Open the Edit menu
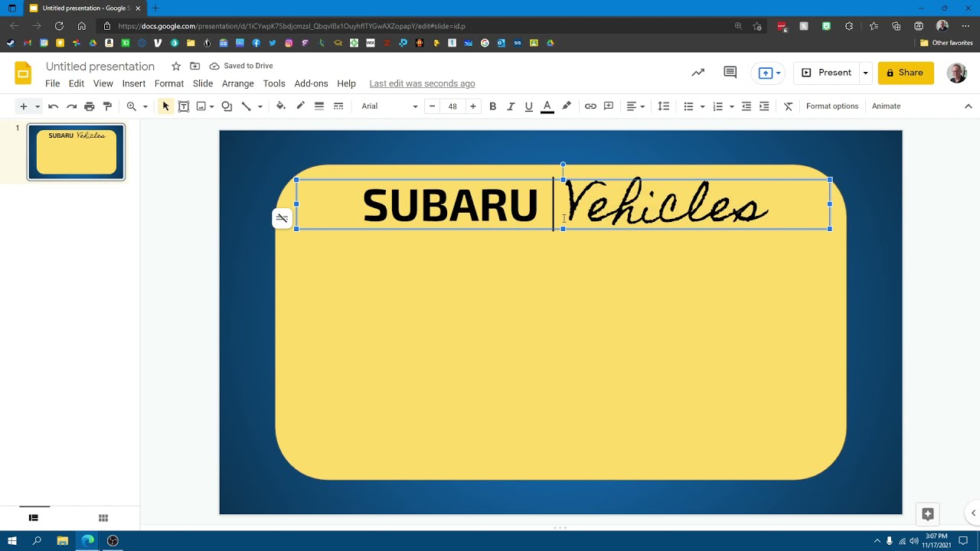 pyautogui.click(x=77, y=83)
